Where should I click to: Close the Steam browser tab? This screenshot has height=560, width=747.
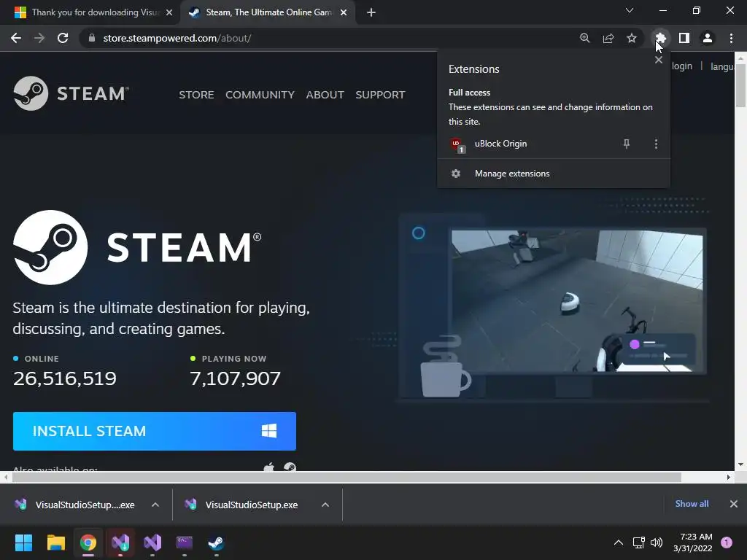pyautogui.click(x=344, y=12)
